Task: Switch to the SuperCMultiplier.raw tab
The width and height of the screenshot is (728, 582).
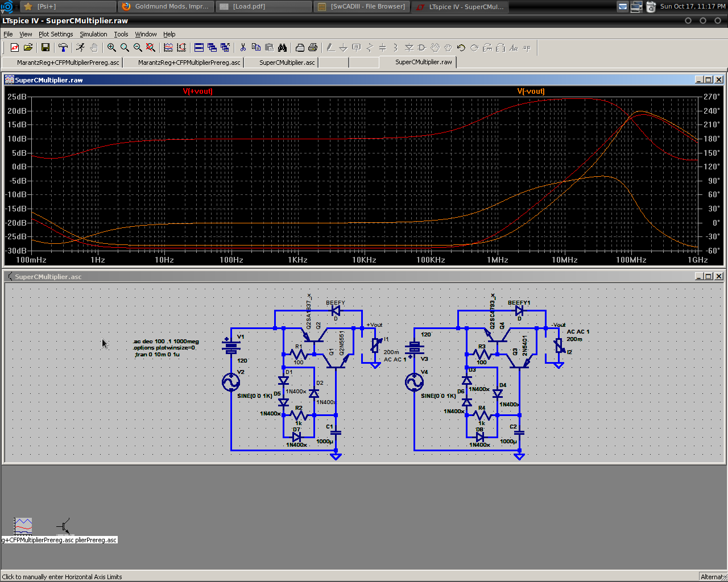Action: click(418, 62)
